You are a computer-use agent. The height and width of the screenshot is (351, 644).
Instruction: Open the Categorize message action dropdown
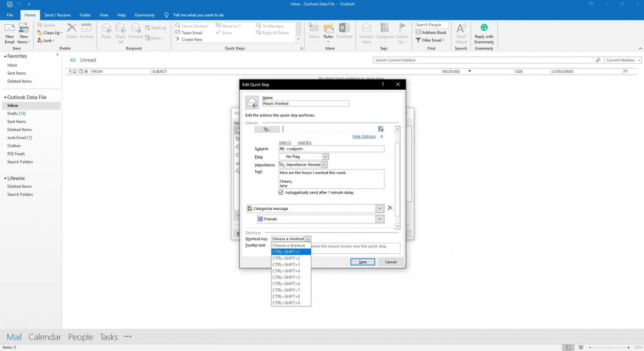(x=380, y=208)
